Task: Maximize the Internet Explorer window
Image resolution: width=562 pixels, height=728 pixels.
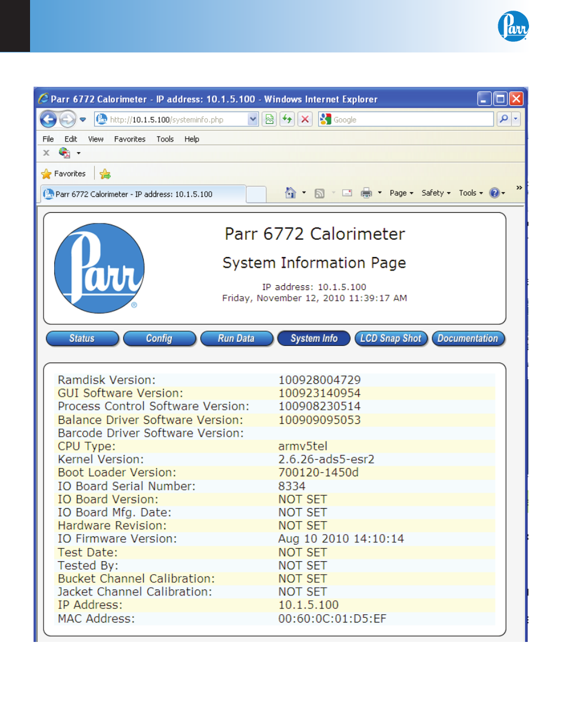Action: pos(500,99)
